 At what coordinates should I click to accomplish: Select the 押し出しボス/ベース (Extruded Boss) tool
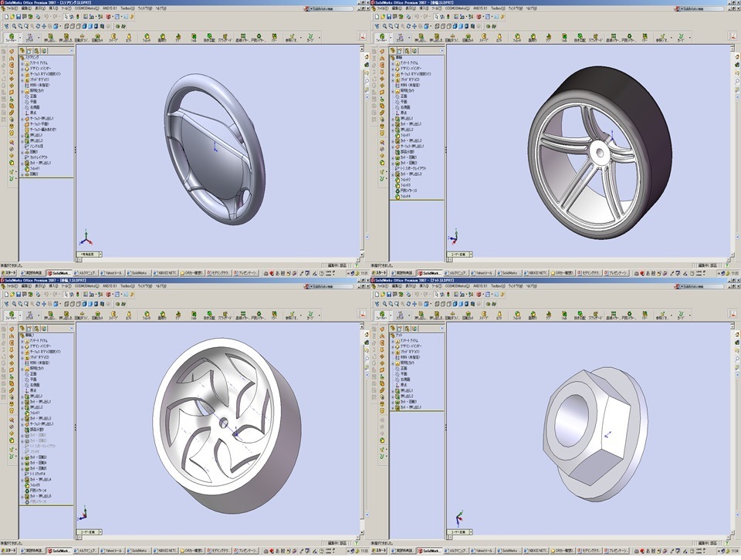49,34
